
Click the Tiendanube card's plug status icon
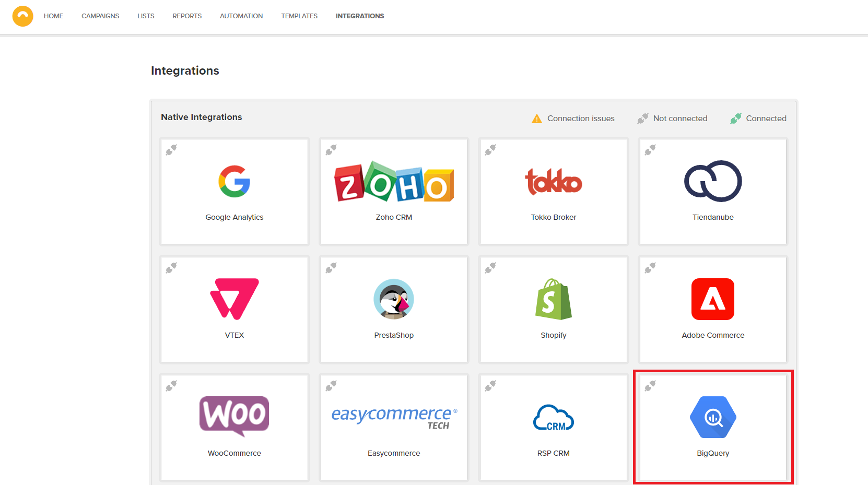pyautogui.click(x=650, y=150)
